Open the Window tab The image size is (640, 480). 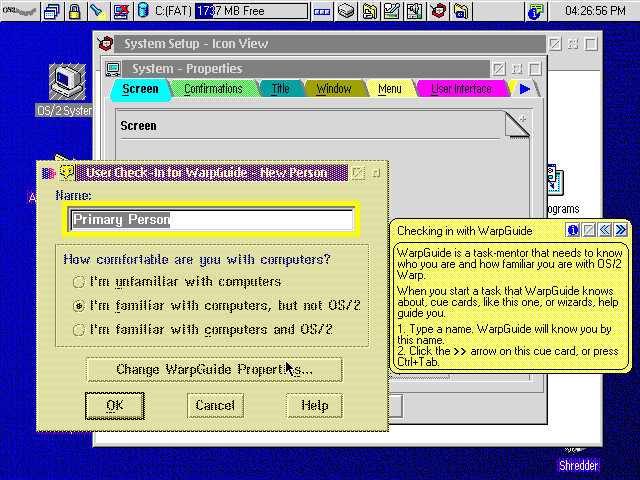[x=333, y=89]
